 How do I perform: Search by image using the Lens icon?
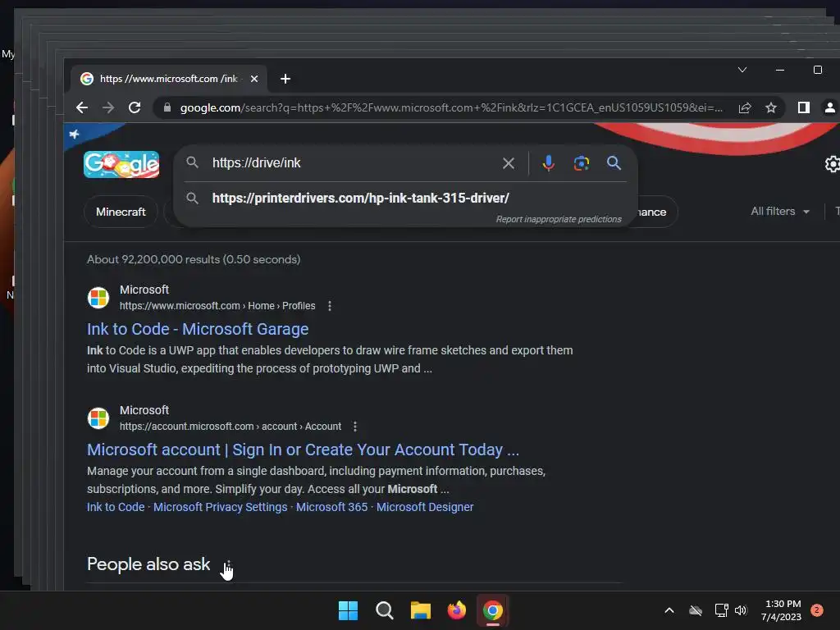point(582,163)
